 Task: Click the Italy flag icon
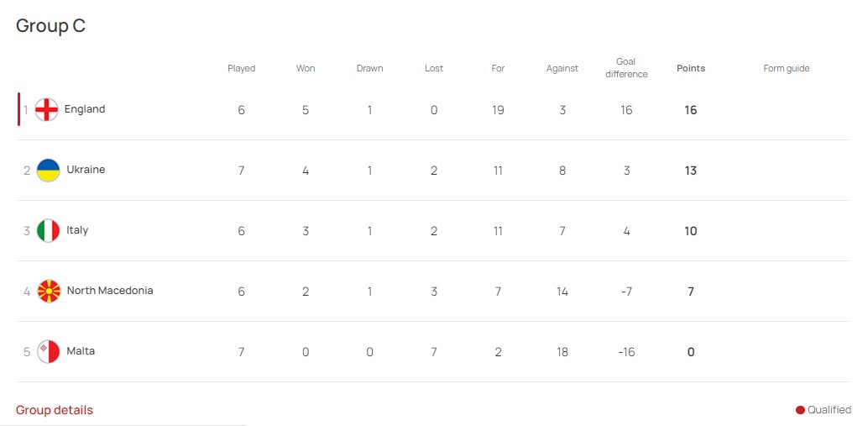click(x=48, y=230)
